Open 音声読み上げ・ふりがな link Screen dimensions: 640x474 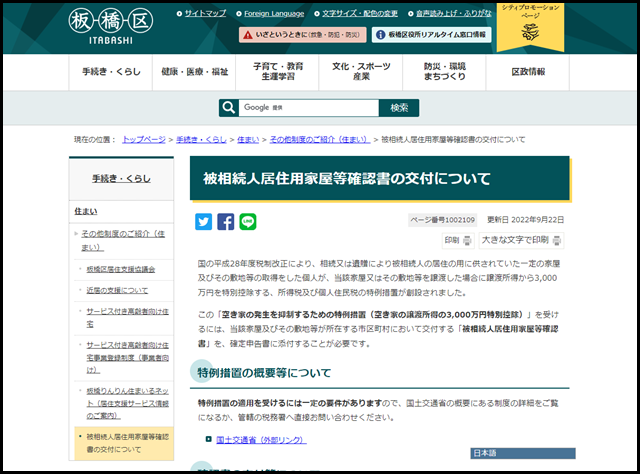tap(453, 13)
